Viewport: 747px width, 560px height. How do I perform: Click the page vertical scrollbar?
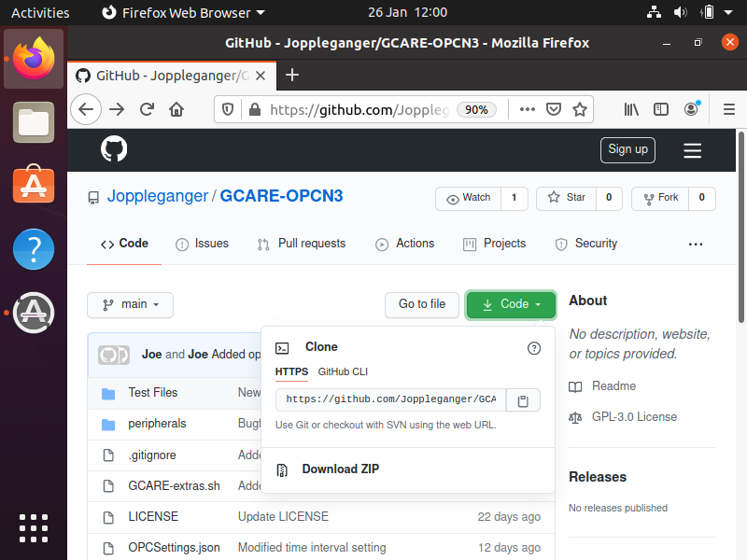pos(740,229)
